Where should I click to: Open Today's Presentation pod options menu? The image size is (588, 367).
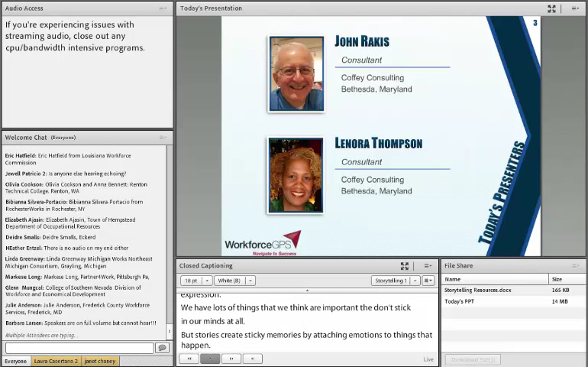coord(575,9)
